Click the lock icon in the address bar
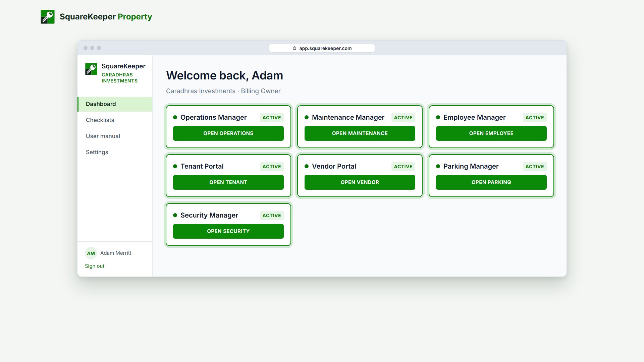The height and width of the screenshot is (362, 644). (x=294, y=48)
